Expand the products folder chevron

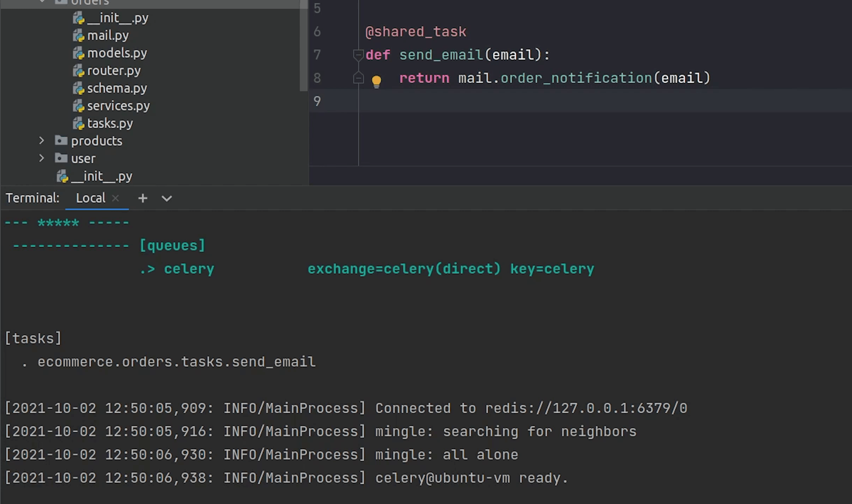[42, 140]
